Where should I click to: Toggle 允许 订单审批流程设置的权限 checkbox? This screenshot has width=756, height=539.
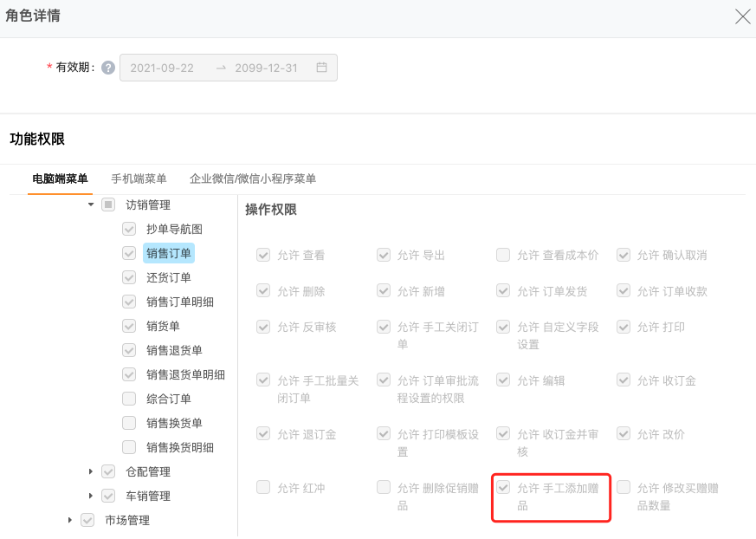tap(384, 380)
